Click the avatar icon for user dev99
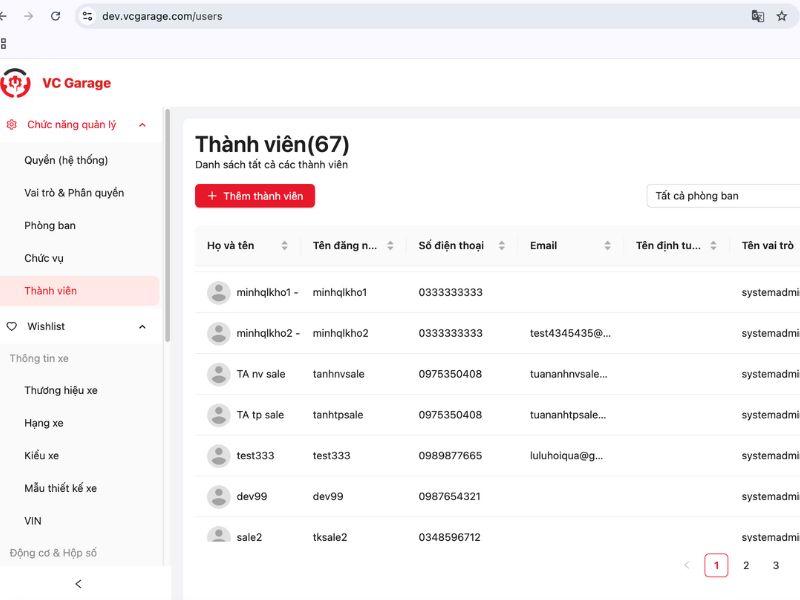The width and height of the screenshot is (800, 600). click(x=218, y=496)
